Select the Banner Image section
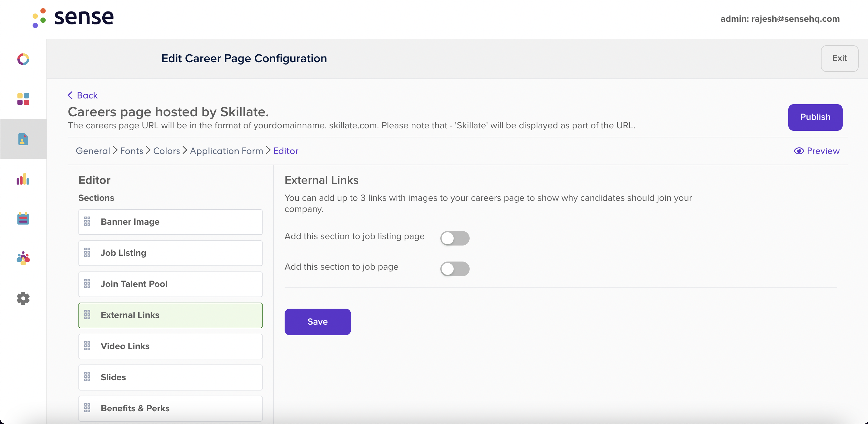This screenshot has width=868, height=424. pyautogui.click(x=170, y=222)
